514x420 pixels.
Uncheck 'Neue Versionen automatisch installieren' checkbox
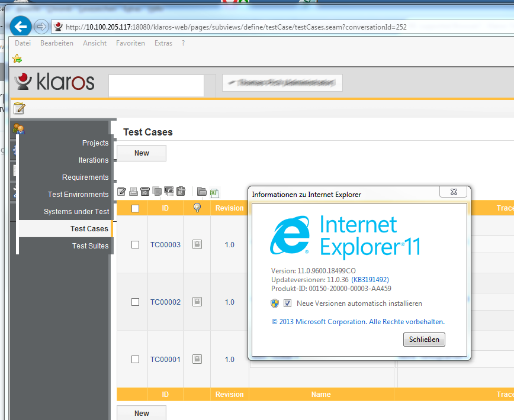point(288,303)
